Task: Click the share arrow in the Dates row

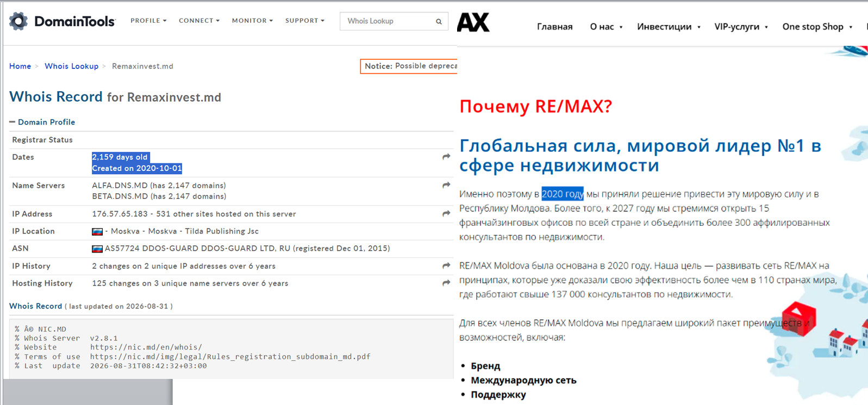Action: 446,157
